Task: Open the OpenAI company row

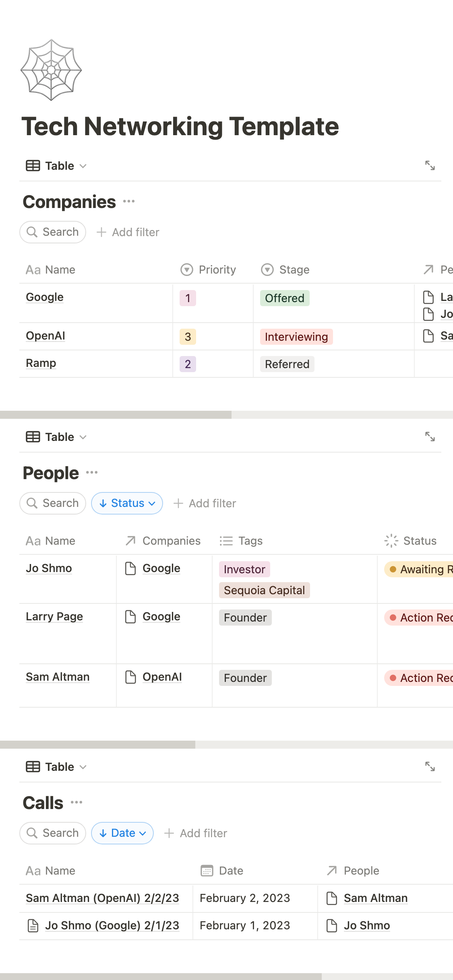Action: point(46,336)
